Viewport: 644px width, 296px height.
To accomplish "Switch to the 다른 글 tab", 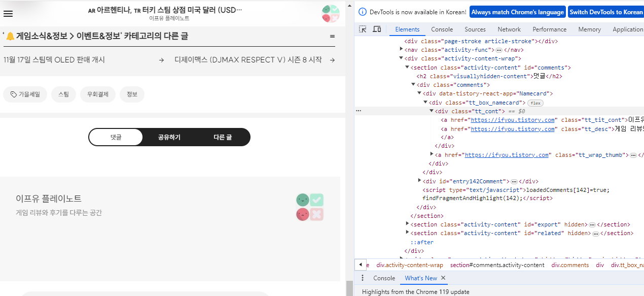I will [x=223, y=137].
